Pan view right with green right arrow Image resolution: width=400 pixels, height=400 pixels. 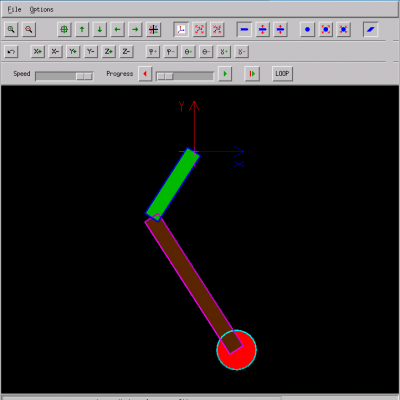click(135, 29)
